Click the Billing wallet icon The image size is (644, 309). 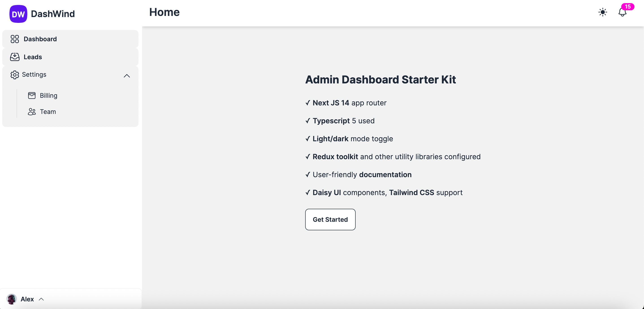tap(32, 95)
